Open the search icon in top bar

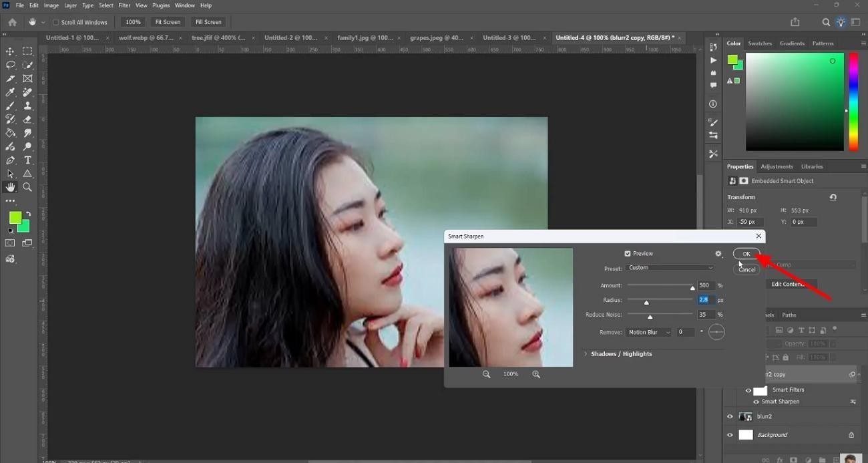[826, 22]
